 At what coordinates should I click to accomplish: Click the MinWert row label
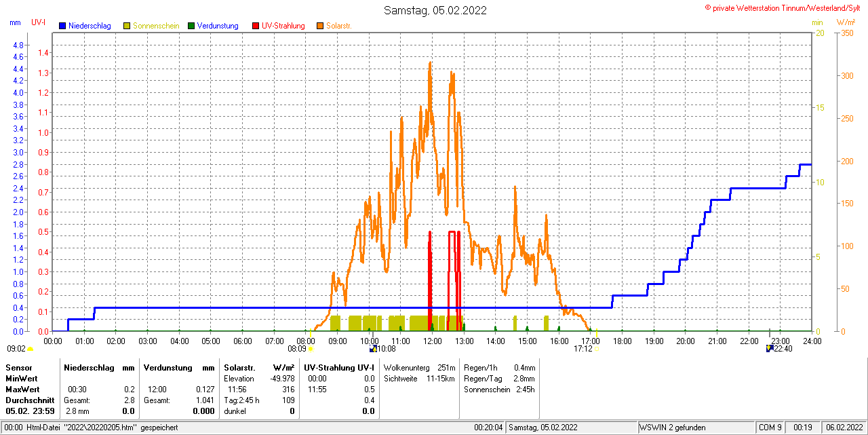coord(22,378)
